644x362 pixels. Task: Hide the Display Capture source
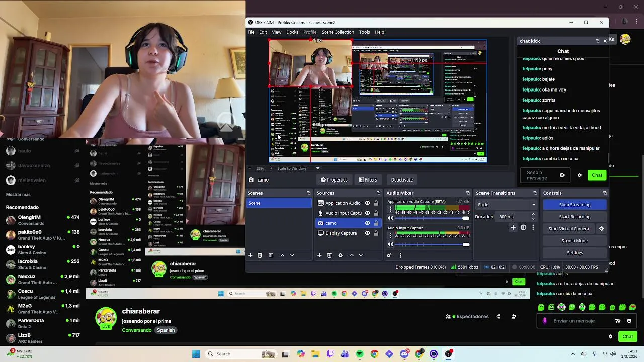pos(368,233)
